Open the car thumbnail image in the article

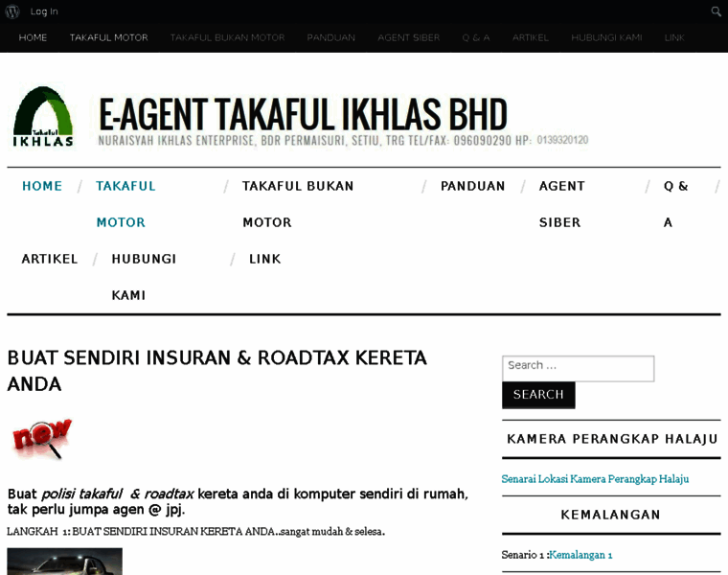[x=64, y=561]
